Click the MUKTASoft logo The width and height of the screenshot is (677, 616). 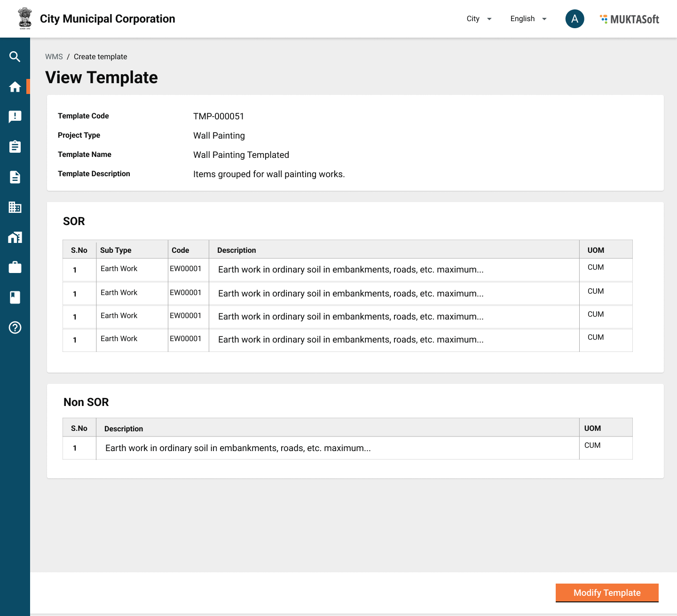[630, 19]
